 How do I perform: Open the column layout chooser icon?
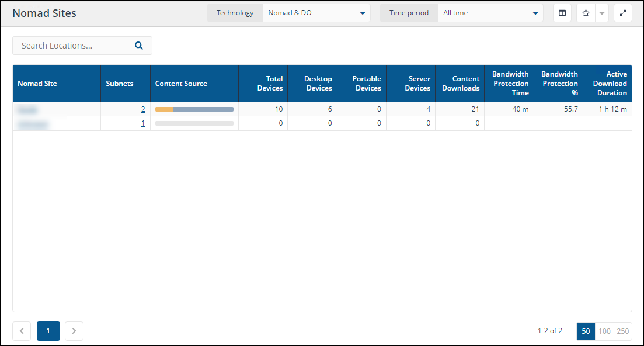tap(562, 13)
